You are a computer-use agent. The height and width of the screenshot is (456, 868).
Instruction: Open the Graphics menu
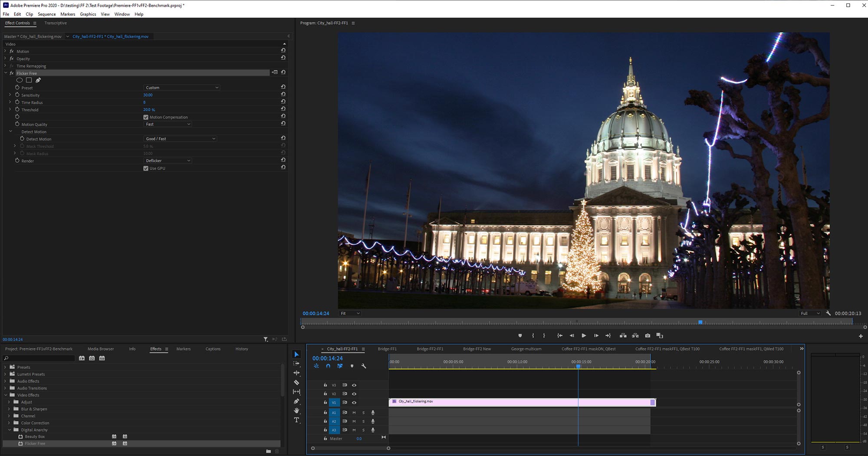click(88, 14)
